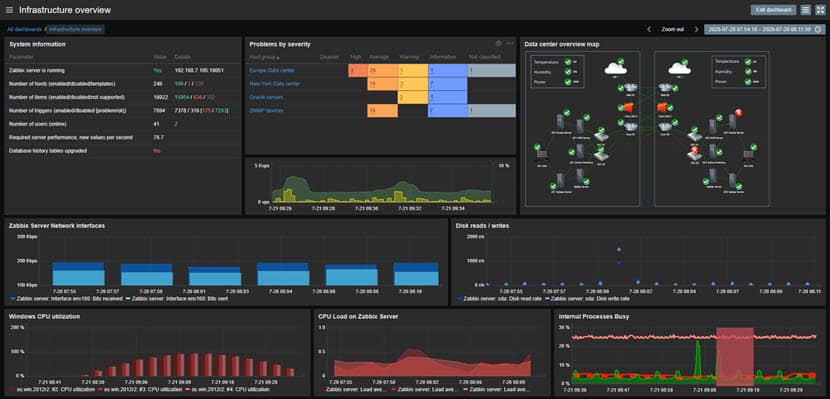Screen dimensions: 830x399
Task: Click Zabbix server is running row
Action: click(122, 70)
